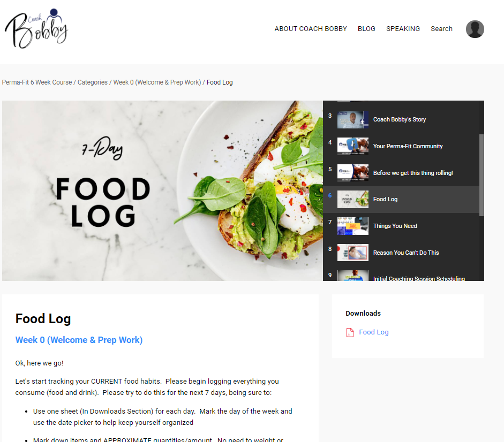Open Week 0 (Welcome & Prep Work) breadcrumb

[157, 82]
